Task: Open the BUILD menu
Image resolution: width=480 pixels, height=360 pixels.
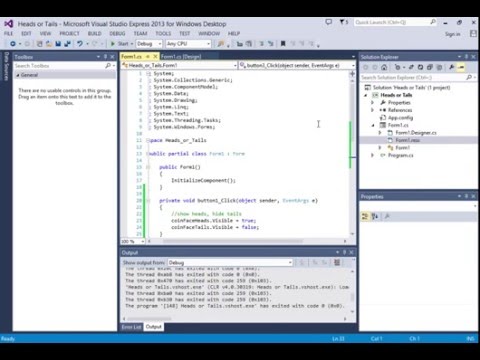Action: pos(95,33)
